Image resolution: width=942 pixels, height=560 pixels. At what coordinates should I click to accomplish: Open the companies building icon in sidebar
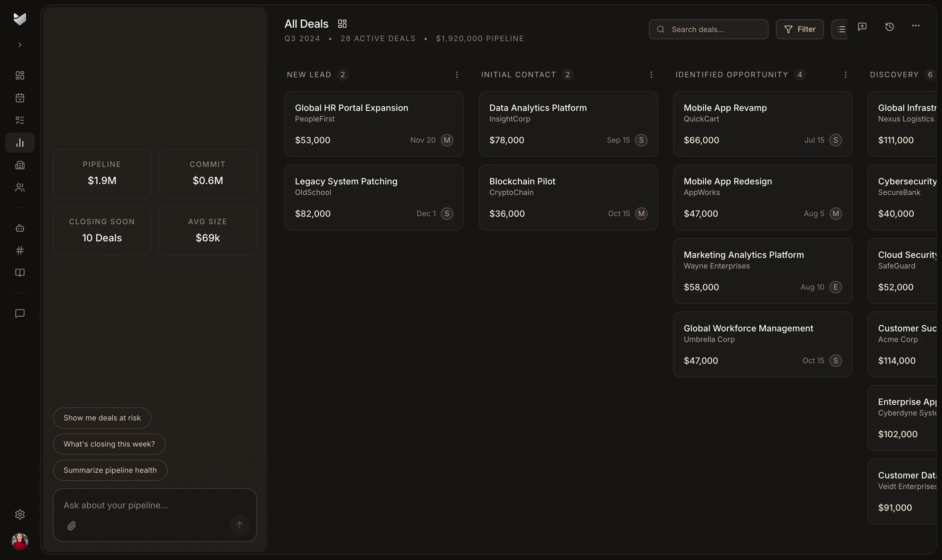[x=20, y=165]
